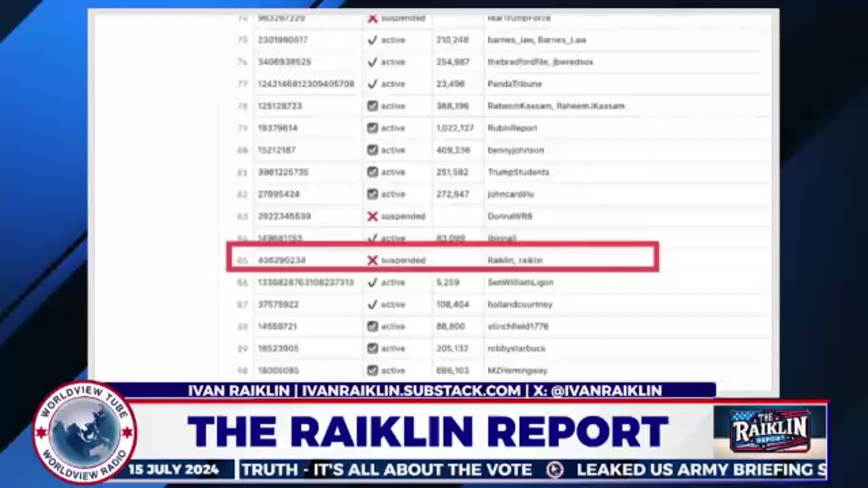Image resolution: width=868 pixels, height=488 pixels.
Task: Select the johncardillo username cell
Action: point(511,194)
